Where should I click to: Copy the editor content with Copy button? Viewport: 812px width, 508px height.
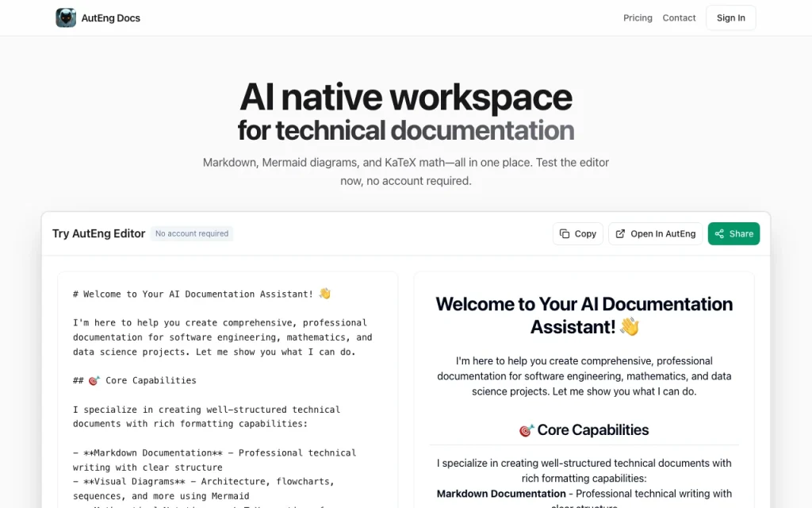[x=578, y=234]
